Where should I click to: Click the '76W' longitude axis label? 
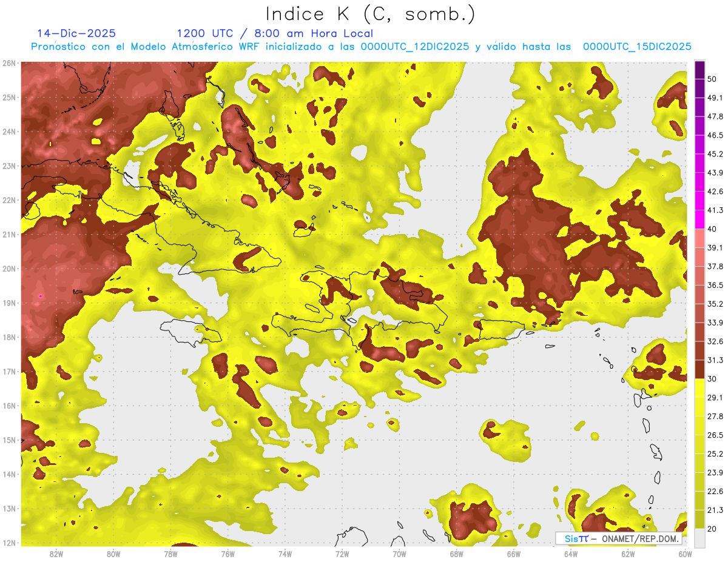pos(228,554)
